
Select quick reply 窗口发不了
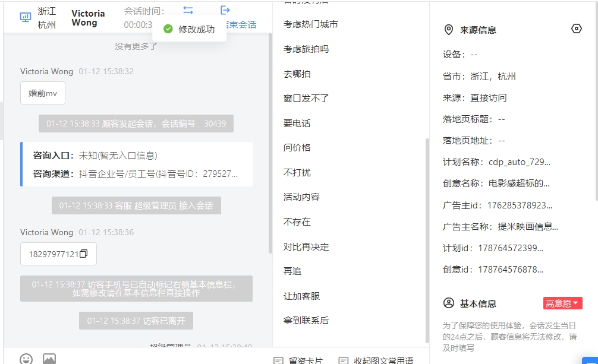(x=306, y=99)
